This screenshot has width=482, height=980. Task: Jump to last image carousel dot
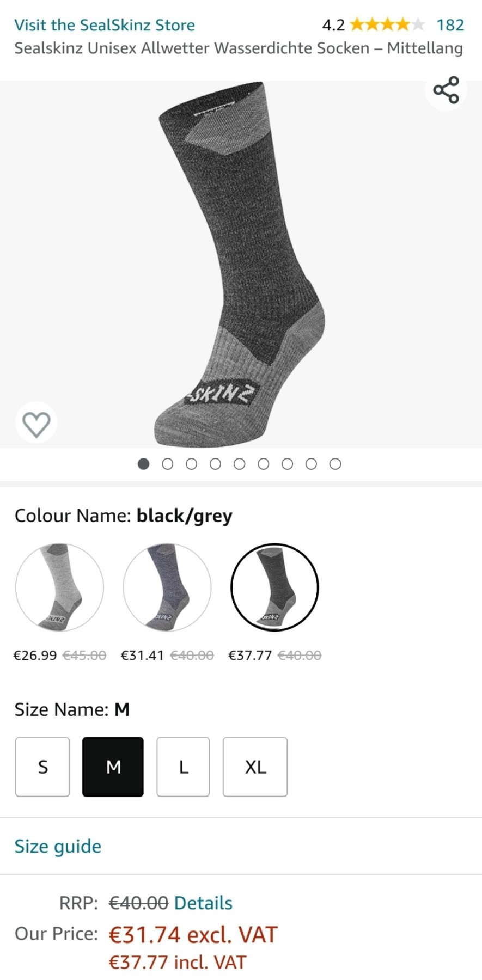coord(335,464)
